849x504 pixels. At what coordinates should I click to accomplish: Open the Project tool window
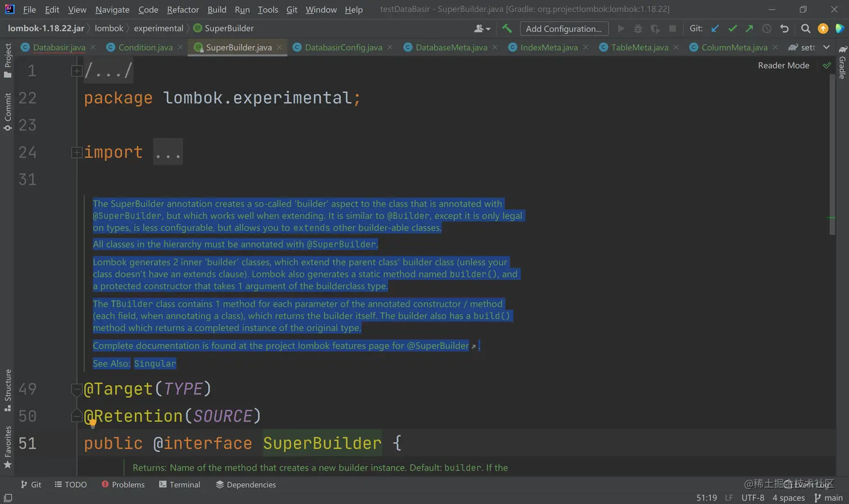8,61
